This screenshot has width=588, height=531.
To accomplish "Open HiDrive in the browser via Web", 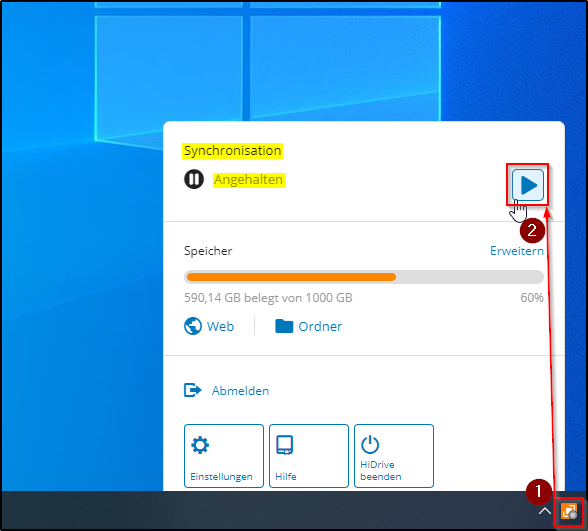I will (220, 326).
